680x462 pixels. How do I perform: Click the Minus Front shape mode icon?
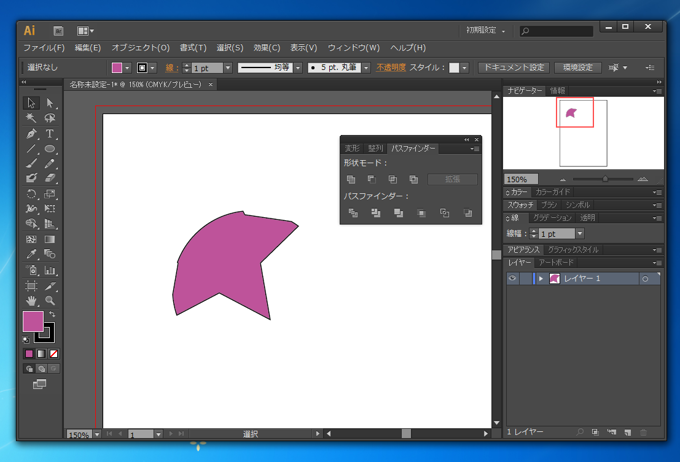pyautogui.click(x=372, y=179)
